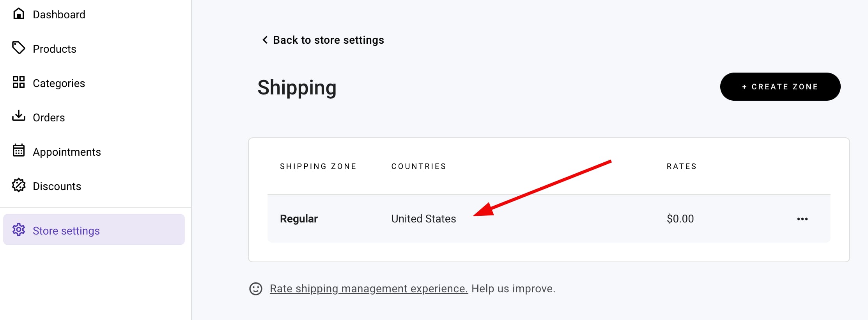The height and width of the screenshot is (320, 868).
Task: Click the CREATE ZONE button
Action: coord(780,86)
